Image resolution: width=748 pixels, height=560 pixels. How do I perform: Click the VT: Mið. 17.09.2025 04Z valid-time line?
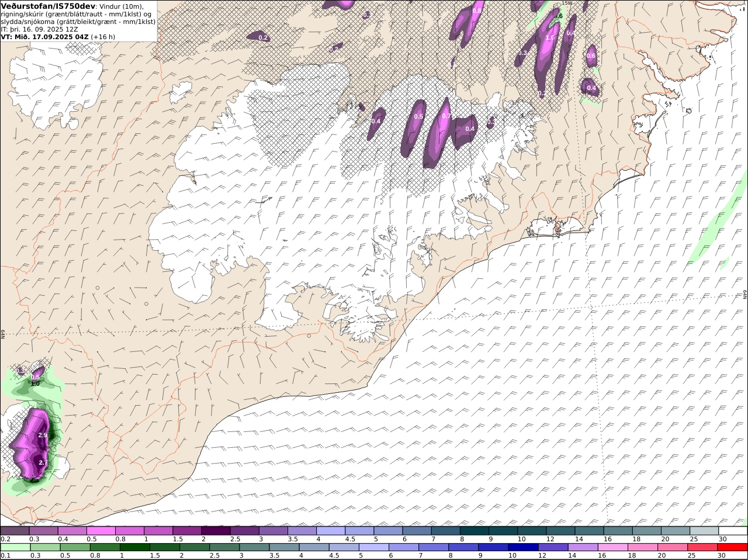point(44,36)
